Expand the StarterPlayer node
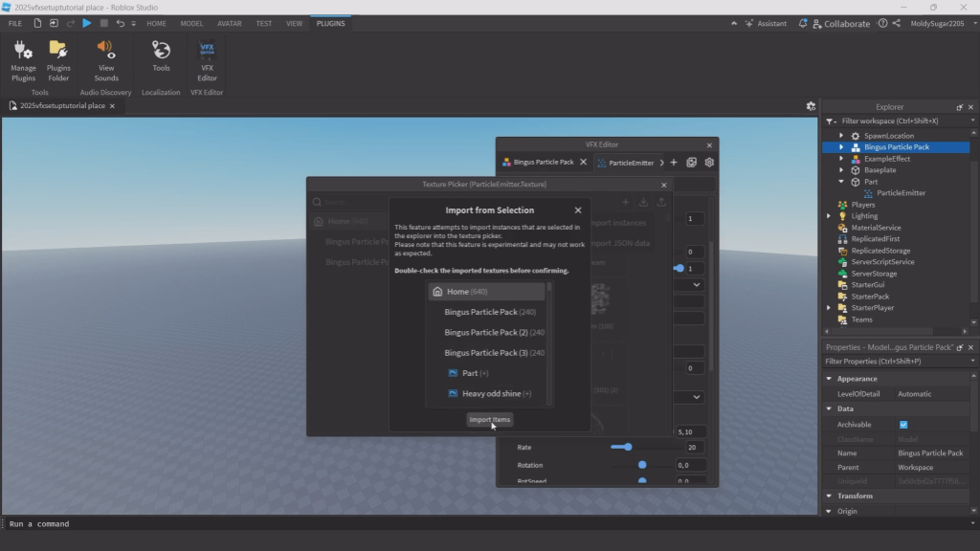 click(x=829, y=308)
